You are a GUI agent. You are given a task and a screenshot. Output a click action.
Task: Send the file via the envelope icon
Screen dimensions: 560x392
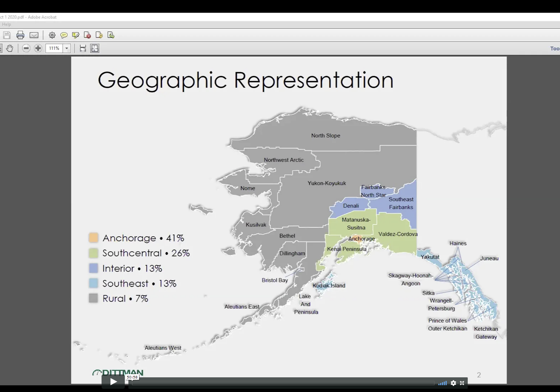(34, 35)
